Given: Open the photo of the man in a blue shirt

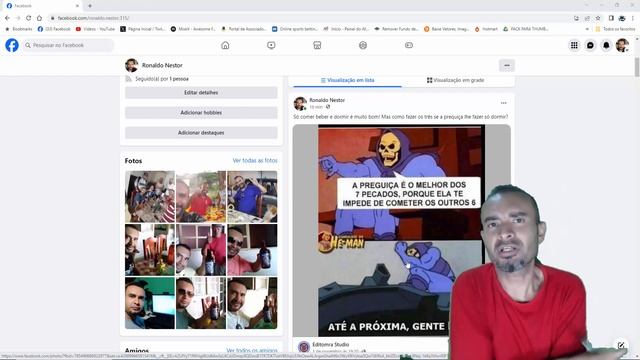Looking at the screenshot, I should [x=252, y=197].
